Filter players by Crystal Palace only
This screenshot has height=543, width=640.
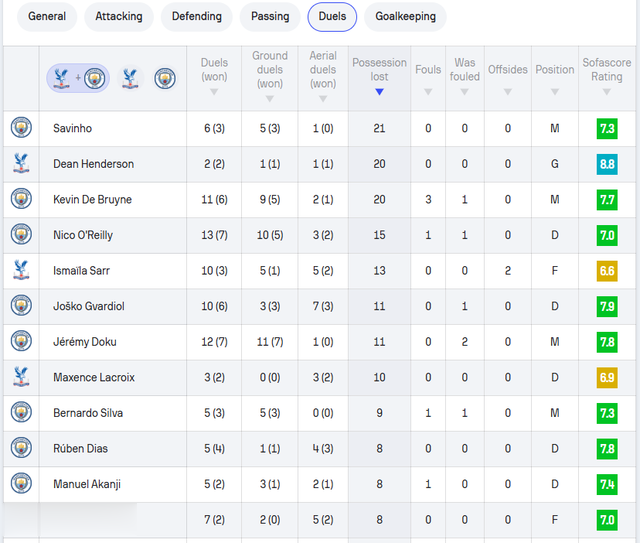point(130,78)
